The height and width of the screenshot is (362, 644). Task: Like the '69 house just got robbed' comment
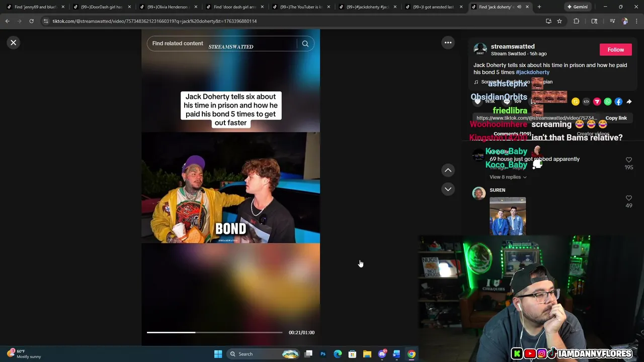628,160
